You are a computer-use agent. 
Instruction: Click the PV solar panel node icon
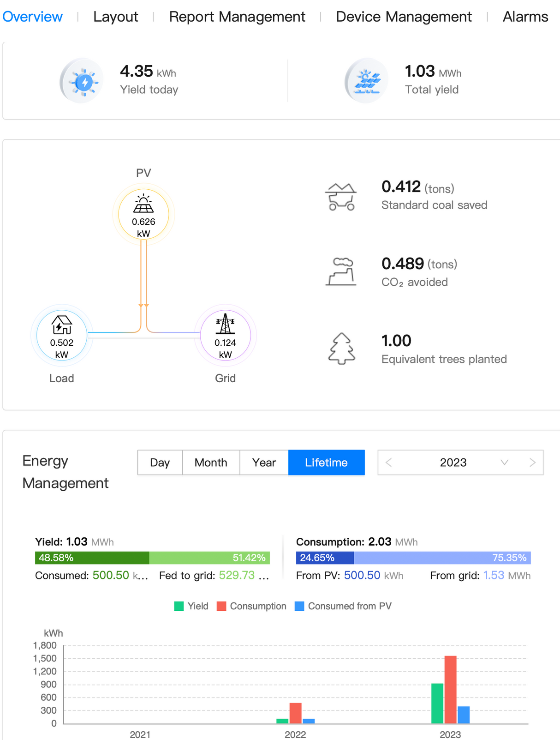click(143, 204)
